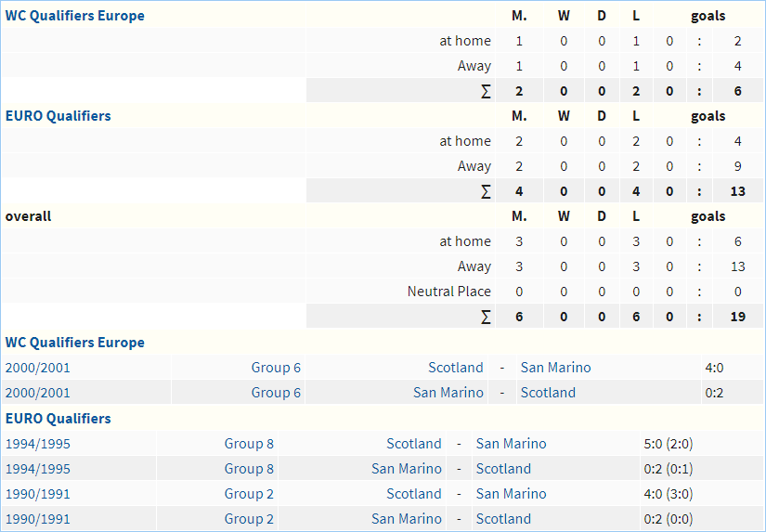Open the 2000/2001 Scotland home match

click(37, 368)
